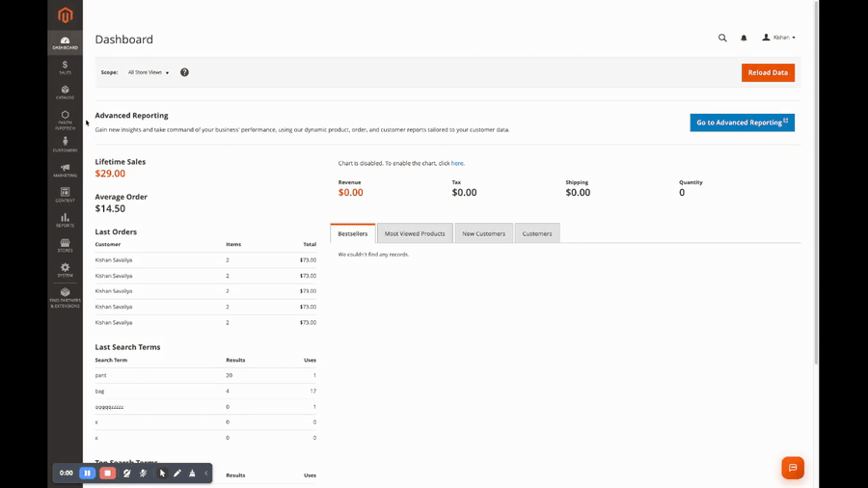Select the recorder pen tool

(x=177, y=474)
